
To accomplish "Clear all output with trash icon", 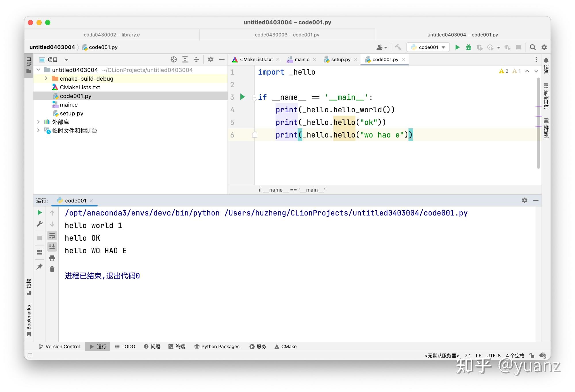I will [52, 269].
